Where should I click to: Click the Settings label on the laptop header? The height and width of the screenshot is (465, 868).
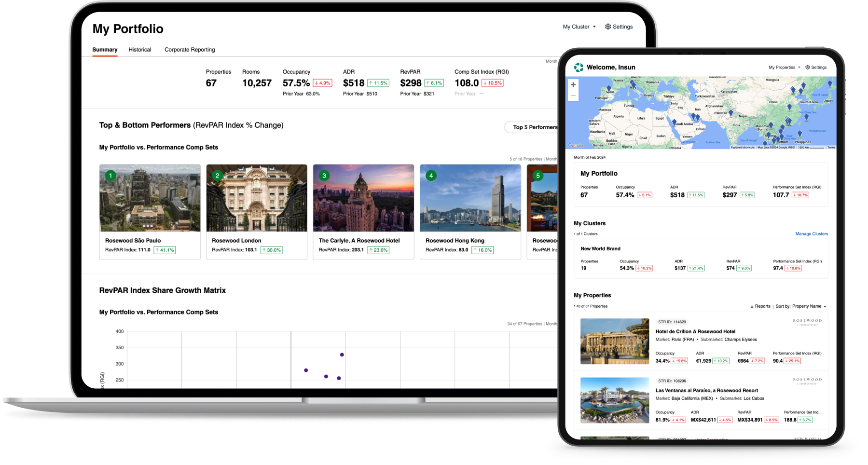coord(622,27)
